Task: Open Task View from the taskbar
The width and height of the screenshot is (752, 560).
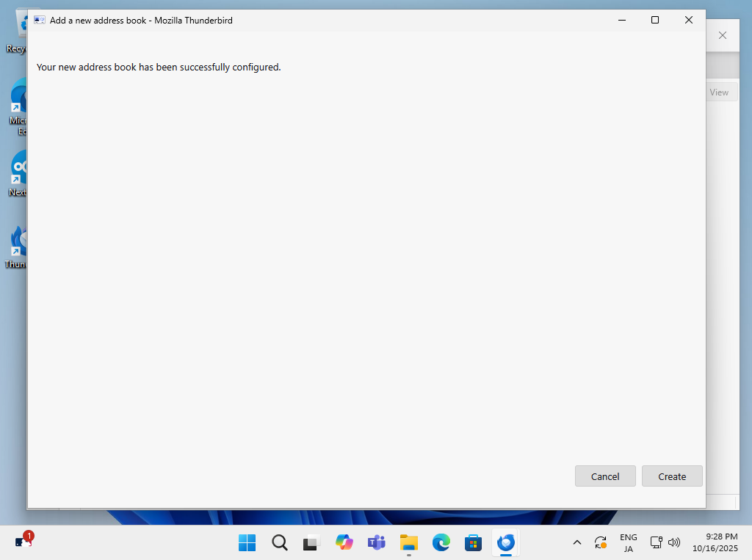Action: pos(312,542)
